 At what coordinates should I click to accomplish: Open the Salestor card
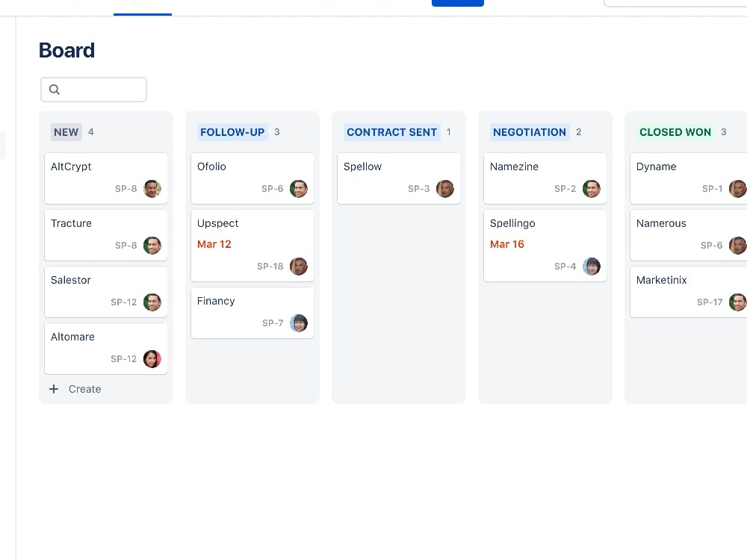click(x=106, y=292)
